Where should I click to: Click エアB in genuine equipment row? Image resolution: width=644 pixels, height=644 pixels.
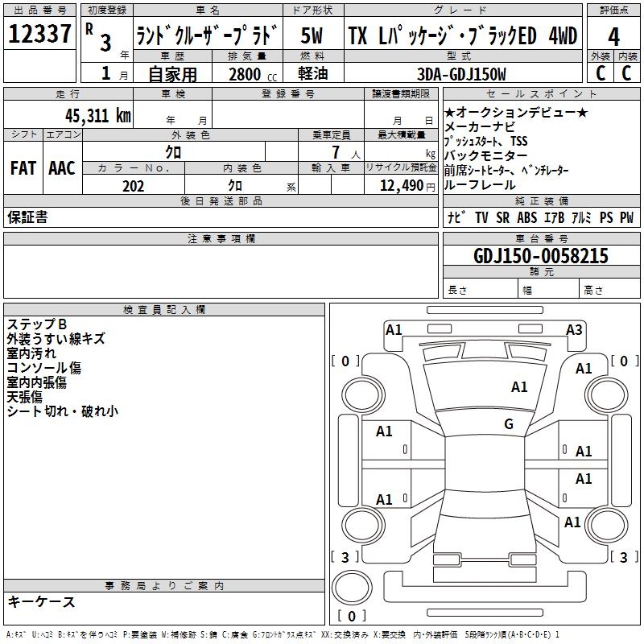(554, 217)
